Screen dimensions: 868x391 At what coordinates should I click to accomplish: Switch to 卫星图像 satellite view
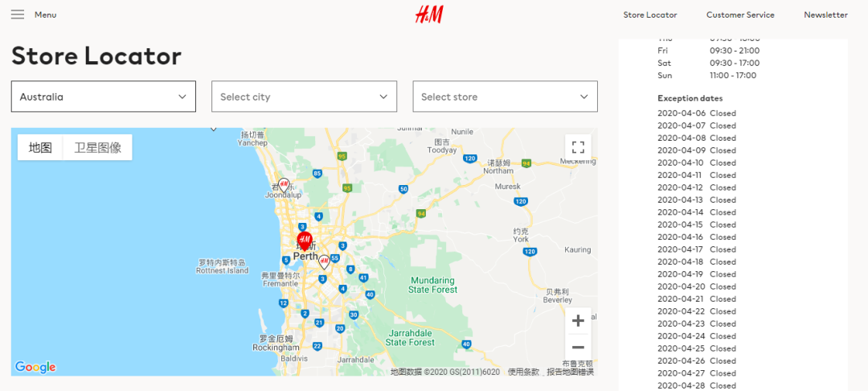pyautogui.click(x=97, y=147)
